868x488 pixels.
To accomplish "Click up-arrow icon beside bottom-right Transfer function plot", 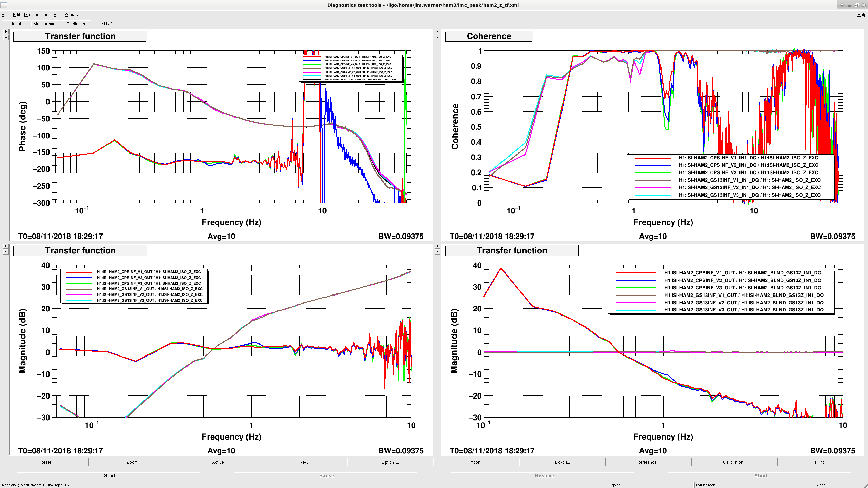I will (437, 252).
